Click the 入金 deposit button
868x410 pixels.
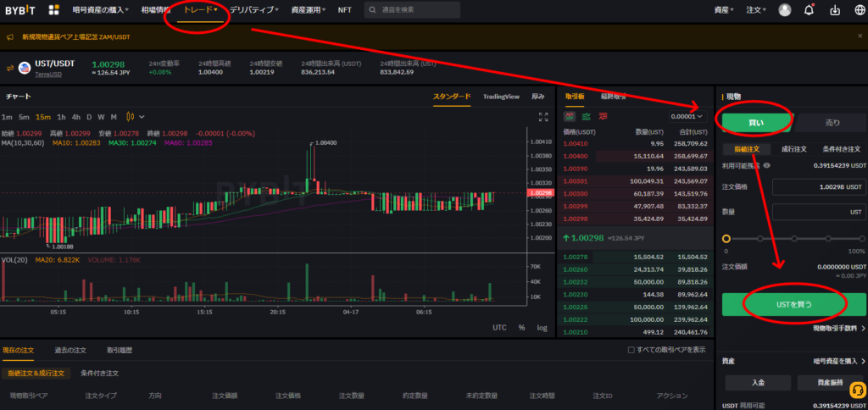pos(758,382)
